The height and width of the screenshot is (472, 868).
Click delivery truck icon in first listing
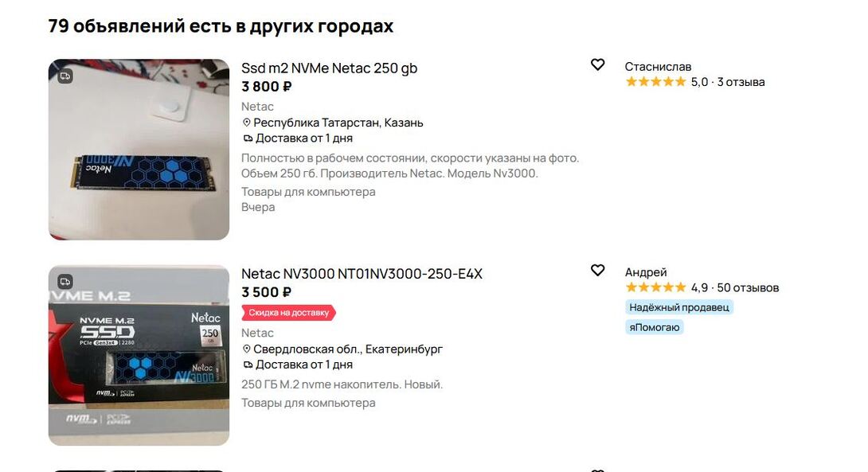248,138
